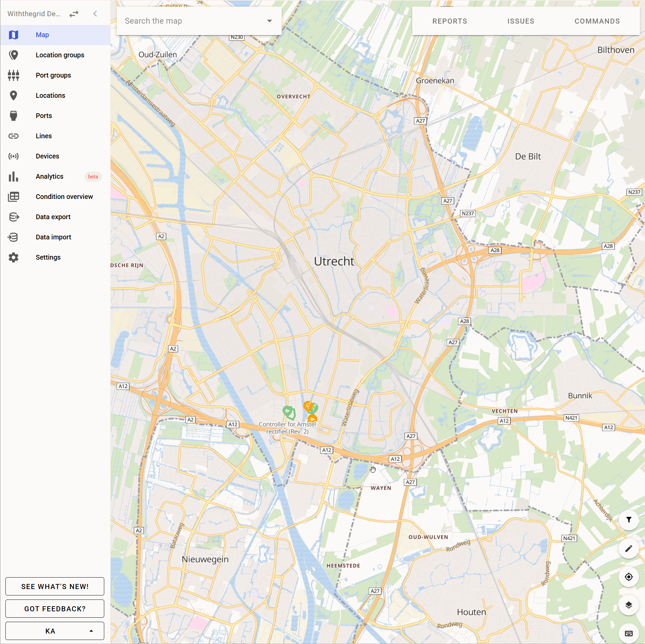Open the search dropdown arrow
Image resolution: width=645 pixels, height=644 pixels.
(269, 21)
